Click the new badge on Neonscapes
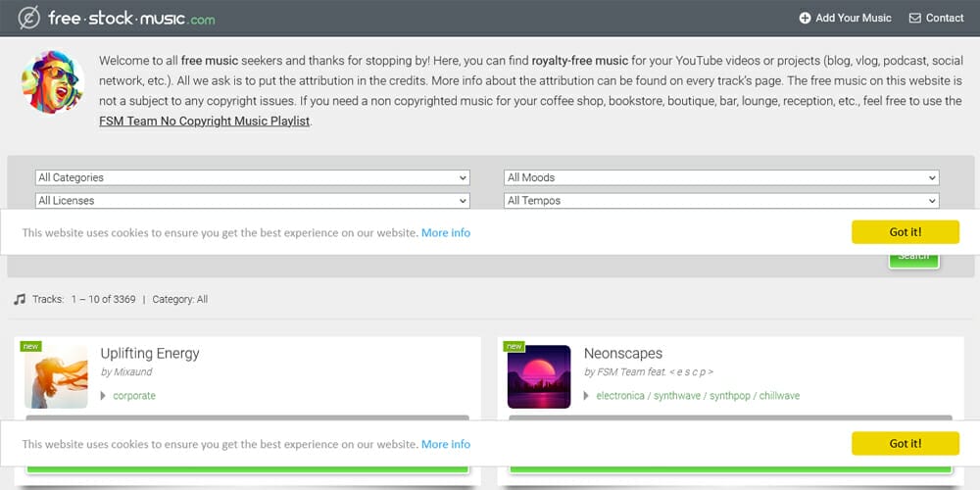Screen dimensions: 980x490 514,346
